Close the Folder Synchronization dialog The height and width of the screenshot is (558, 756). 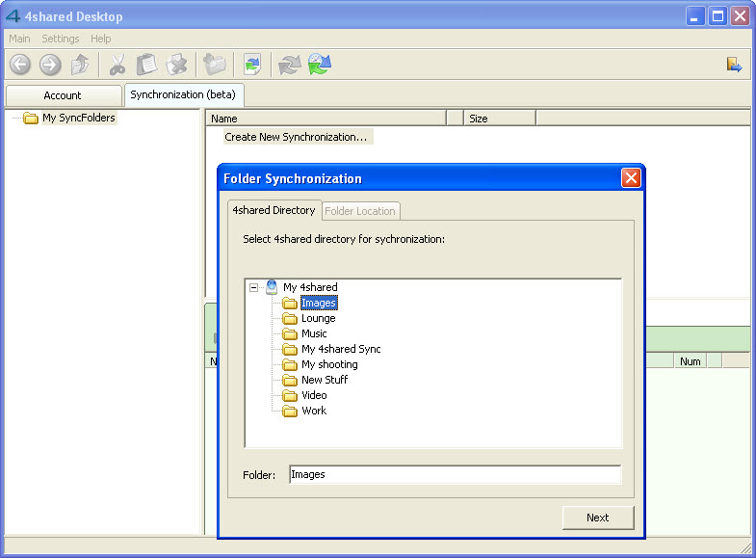[631, 178]
